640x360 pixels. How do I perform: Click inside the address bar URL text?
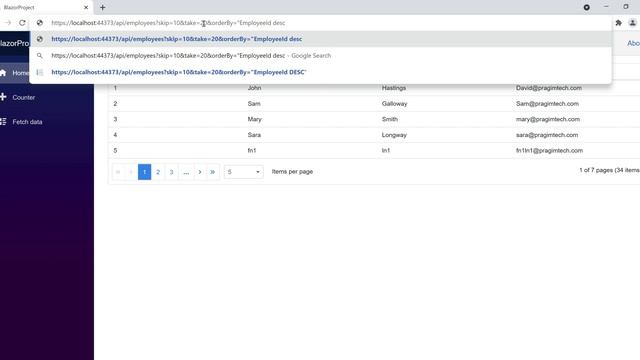(168, 23)
